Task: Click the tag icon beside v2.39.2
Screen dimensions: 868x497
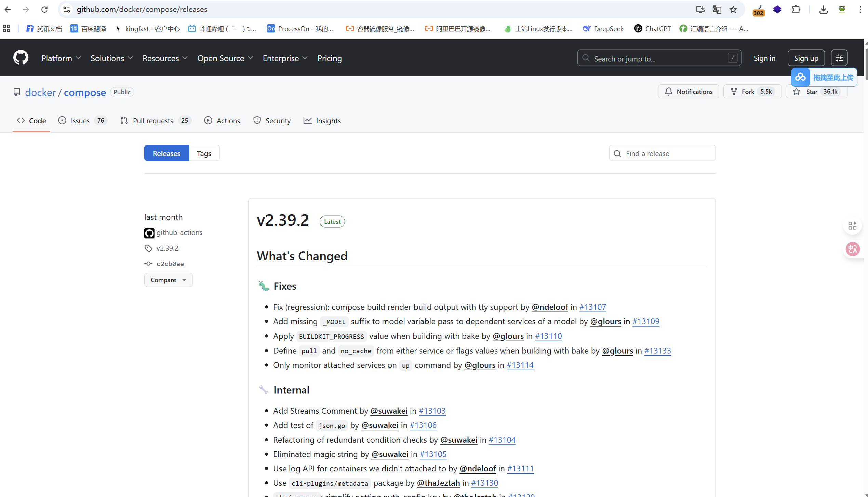Action: (x=148, y=248)
